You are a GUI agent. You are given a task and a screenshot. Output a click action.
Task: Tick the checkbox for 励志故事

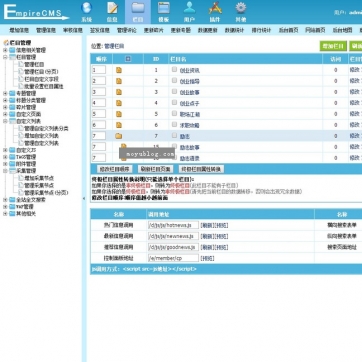pyautogui.click(x=174, y=146)
